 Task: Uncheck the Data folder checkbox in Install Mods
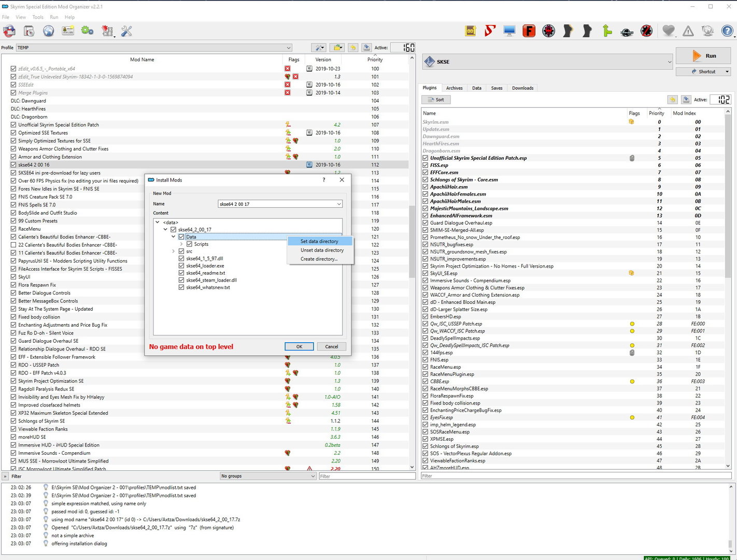[x=181, y=237]
